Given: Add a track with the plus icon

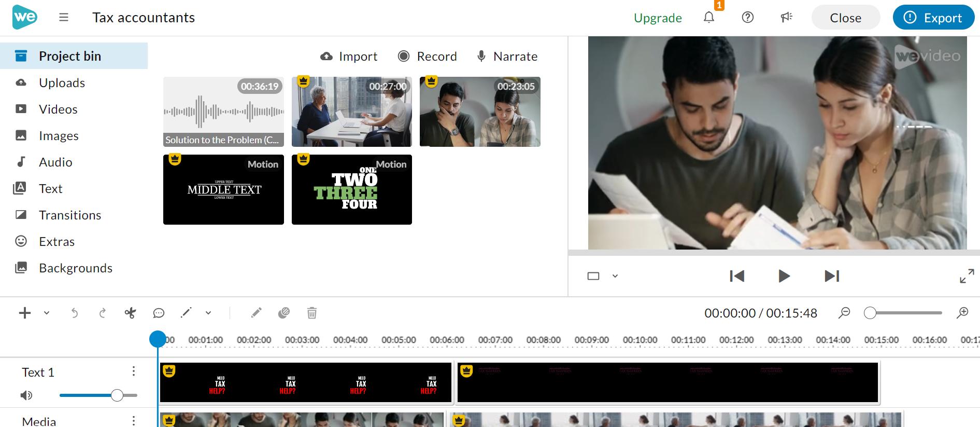Looking at the screenshot, I should coord(24,313).
